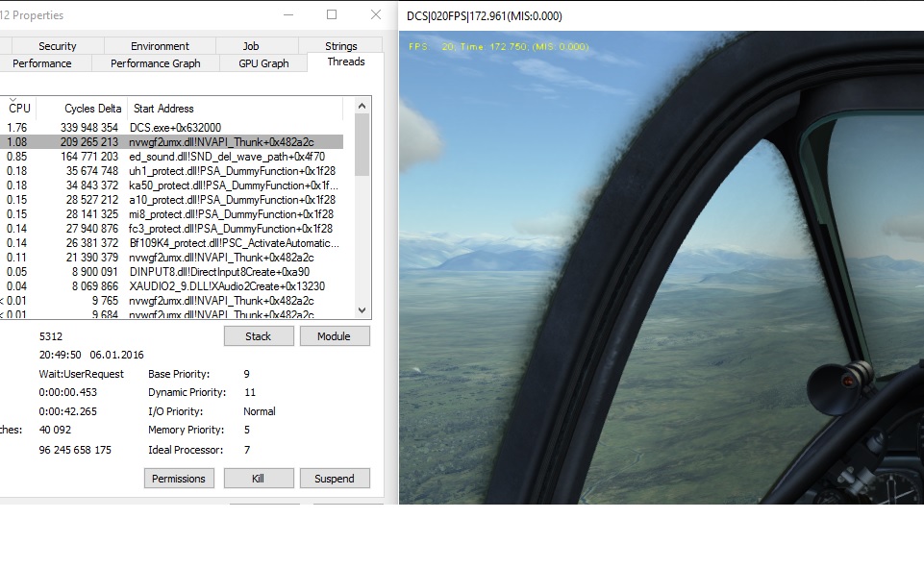924x568 pixels.
Task: Click the thread list vertical scrollbar thumb
Action: coord(362,144)
